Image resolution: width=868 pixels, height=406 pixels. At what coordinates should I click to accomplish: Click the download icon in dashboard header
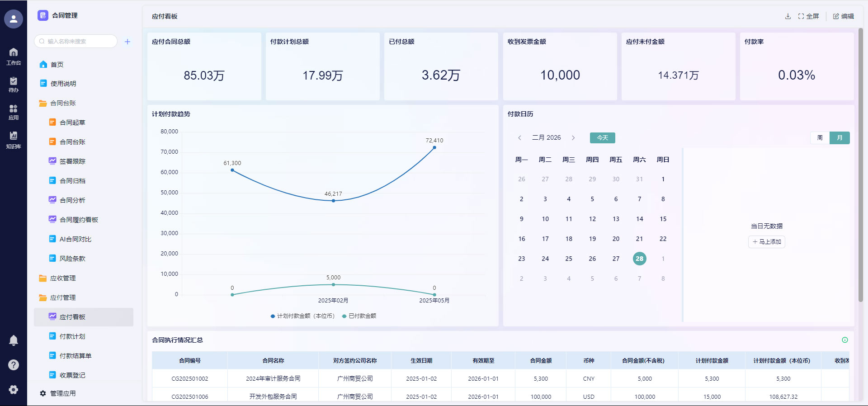[x=788, y=16]
